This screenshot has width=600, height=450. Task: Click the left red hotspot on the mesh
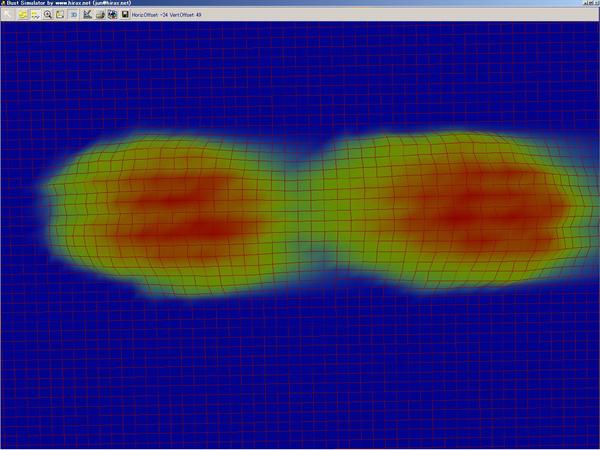tap(190, 215)
